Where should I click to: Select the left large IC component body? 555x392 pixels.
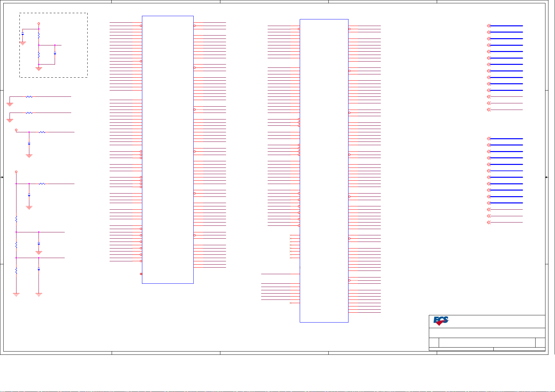pyautogui.click(x=168, y=150)
